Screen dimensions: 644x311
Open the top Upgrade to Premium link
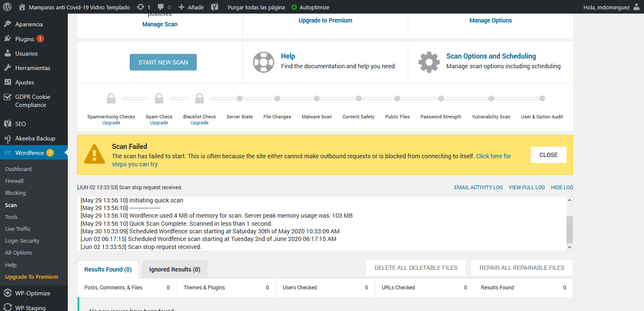pos(325,20)
